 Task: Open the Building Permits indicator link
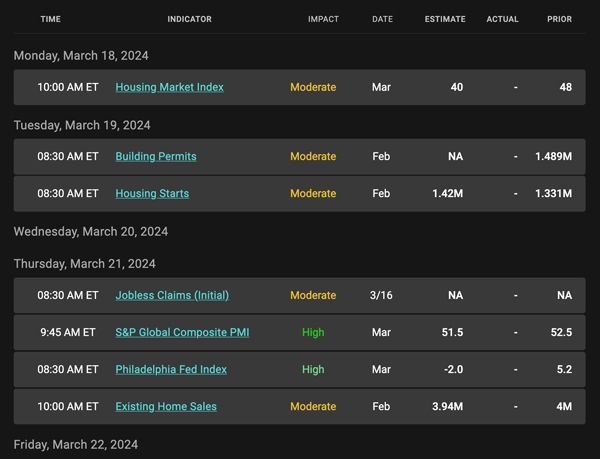click(x=156, y=156)
